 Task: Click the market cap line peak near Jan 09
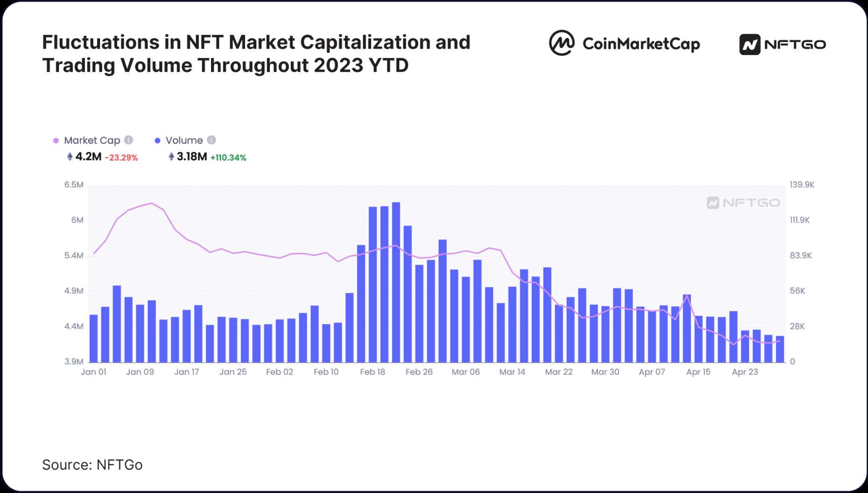point(151,204)
